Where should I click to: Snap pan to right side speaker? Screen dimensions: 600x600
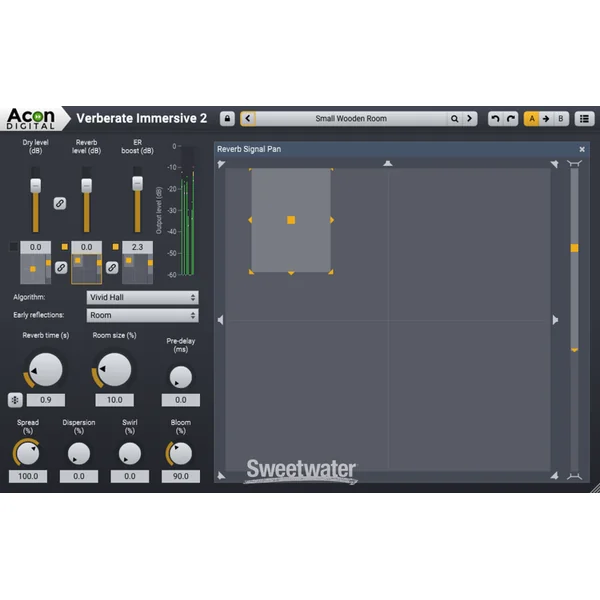coord(555,320)
